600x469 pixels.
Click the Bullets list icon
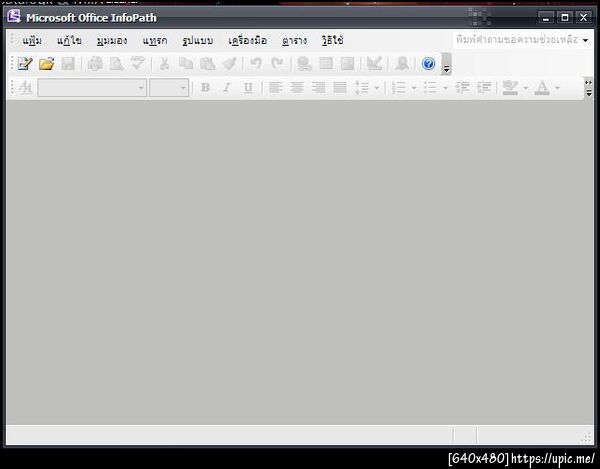click(x=430, y=88)
